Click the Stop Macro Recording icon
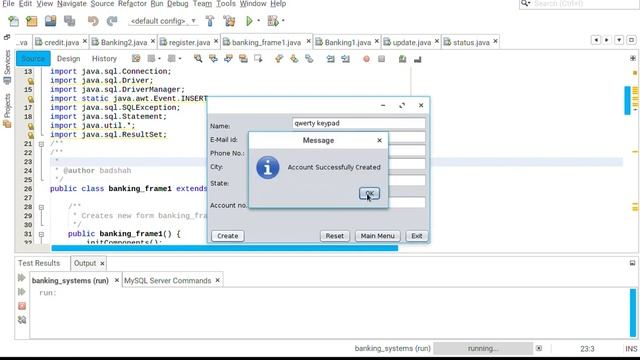Image resolution: width=640 pixels, height=360 pixels. 381,59
